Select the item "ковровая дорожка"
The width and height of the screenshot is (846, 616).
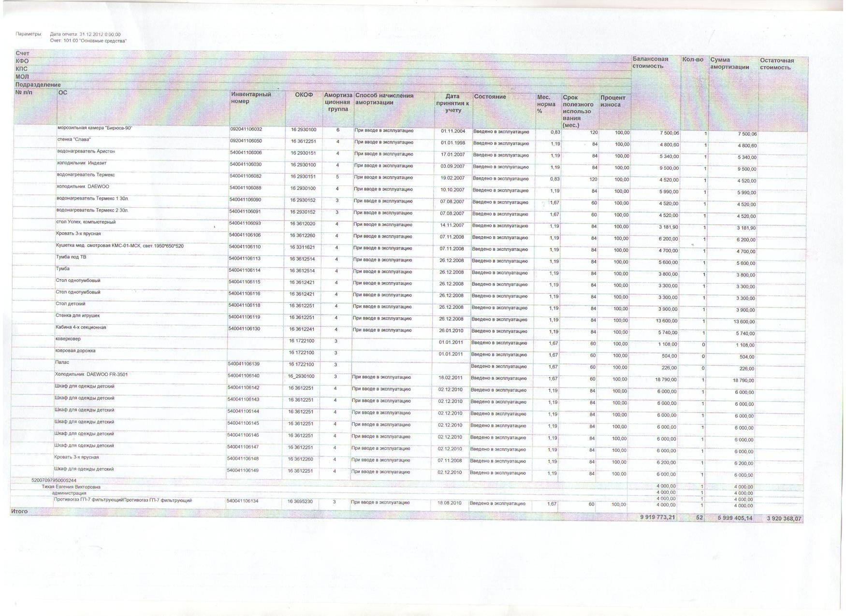[x=75, y=350]
